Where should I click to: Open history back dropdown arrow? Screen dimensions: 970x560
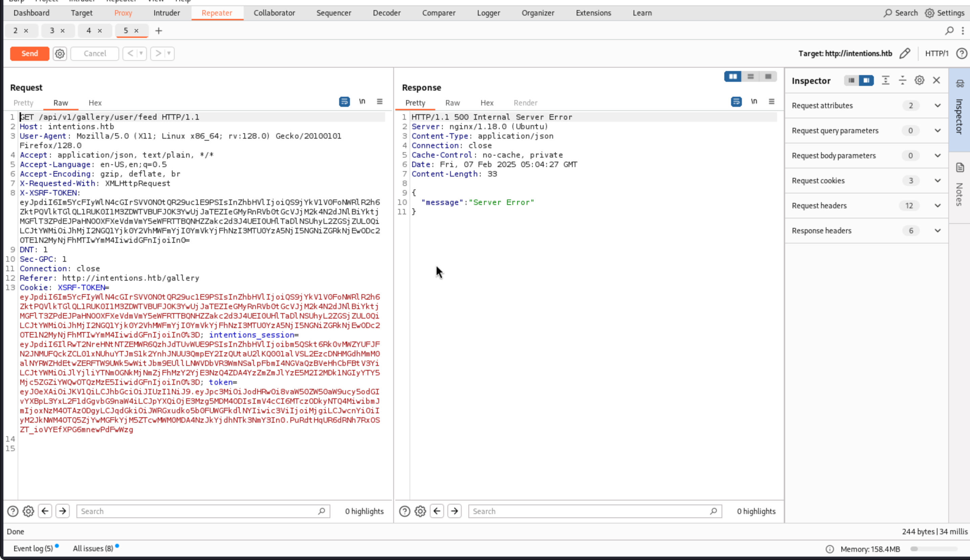141,53
